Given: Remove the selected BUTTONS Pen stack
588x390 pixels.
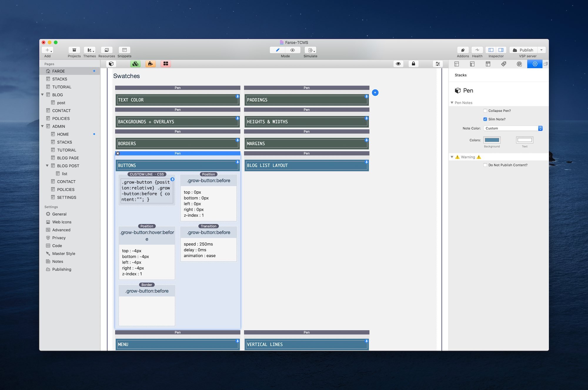Looking at the screenshot, I should pos(118,154).
